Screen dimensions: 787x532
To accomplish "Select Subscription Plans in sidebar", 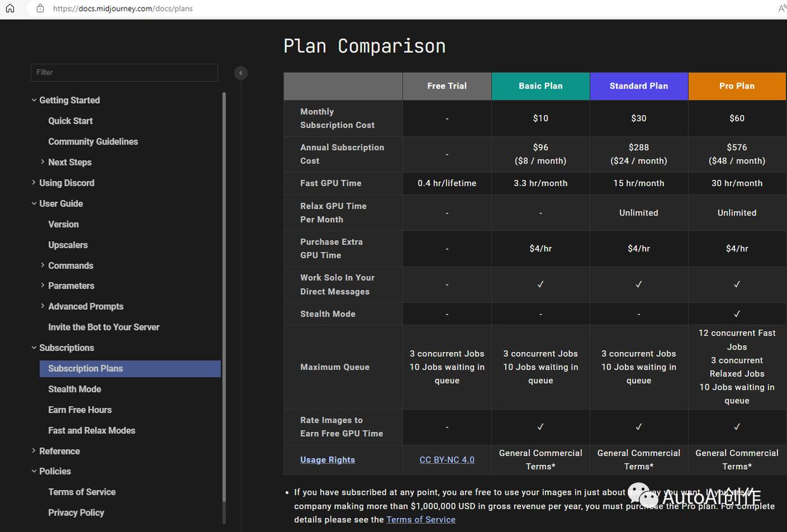I will [130, 369].
